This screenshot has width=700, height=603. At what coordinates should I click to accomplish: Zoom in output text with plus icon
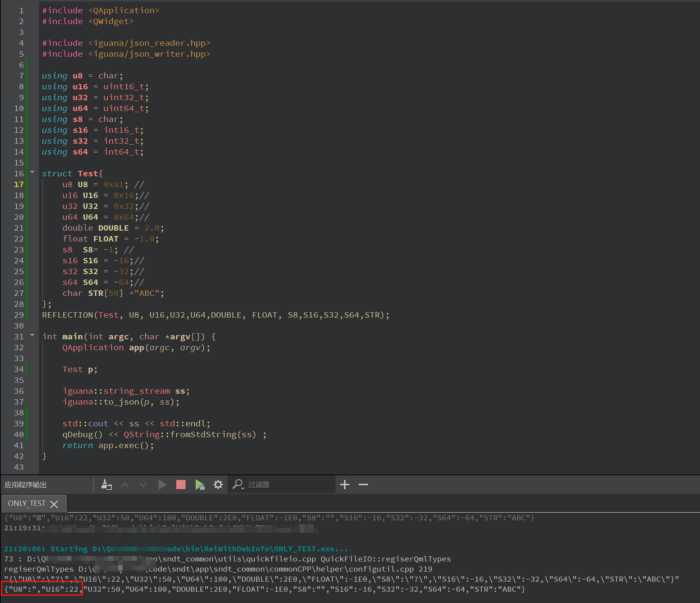pyautogui.click(x=345, y=484)
